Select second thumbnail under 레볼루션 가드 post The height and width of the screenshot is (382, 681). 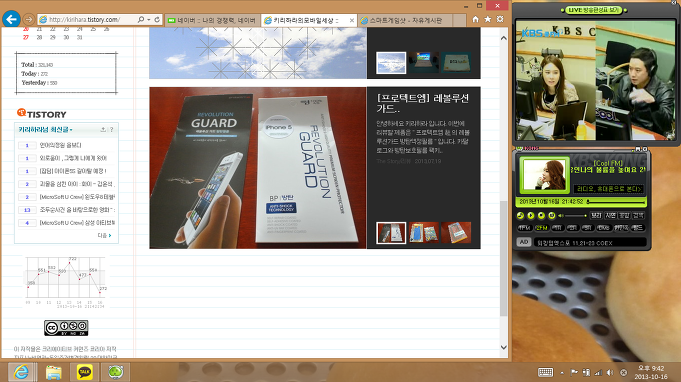423,232
